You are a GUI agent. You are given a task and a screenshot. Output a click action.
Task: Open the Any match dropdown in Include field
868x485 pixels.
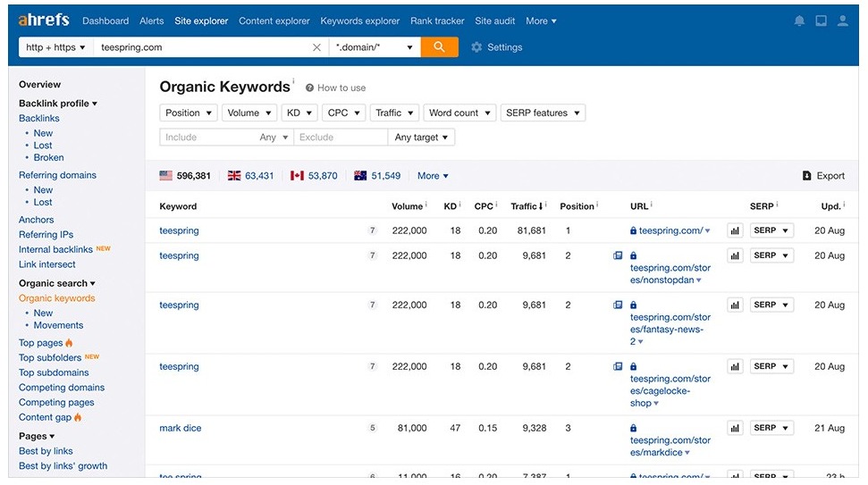tap(274, 138)
